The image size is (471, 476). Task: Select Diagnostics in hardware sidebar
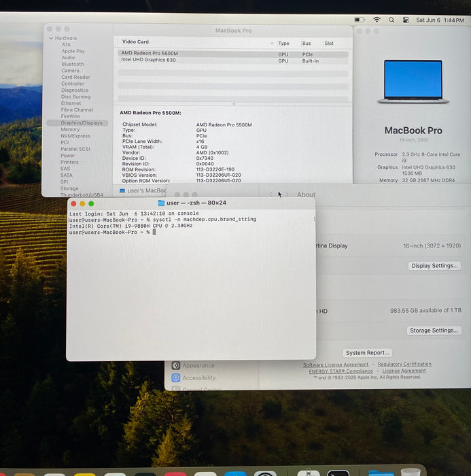[x=75, y=90]
